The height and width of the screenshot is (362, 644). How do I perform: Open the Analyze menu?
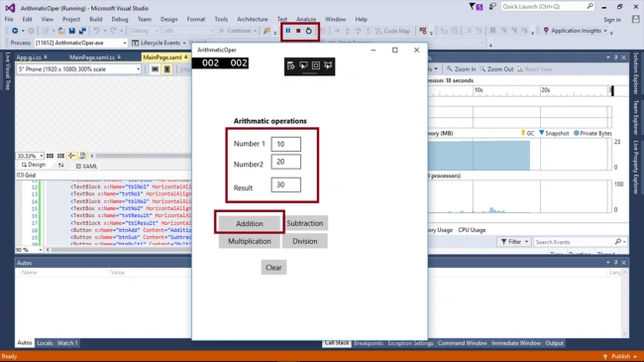tap(306, 19)
